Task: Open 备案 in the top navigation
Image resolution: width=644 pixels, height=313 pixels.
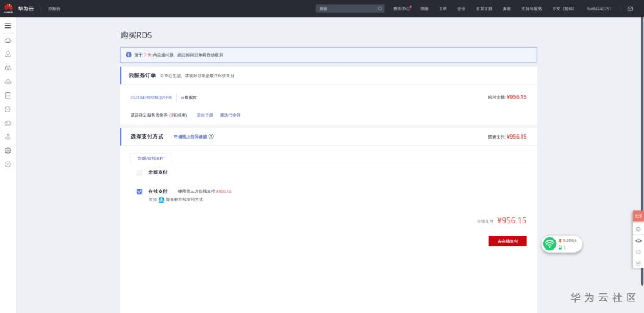Action: pyautogui.click(x=506, y=9)
